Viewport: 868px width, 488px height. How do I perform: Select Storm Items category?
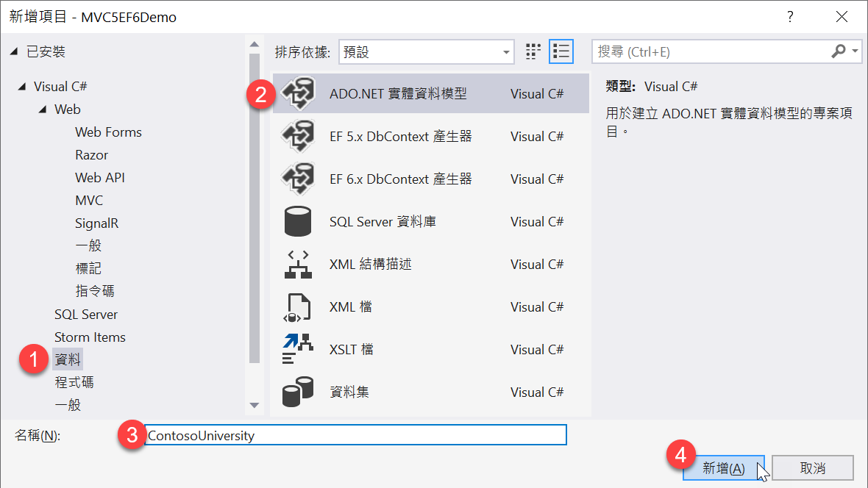tap(90, 337)
